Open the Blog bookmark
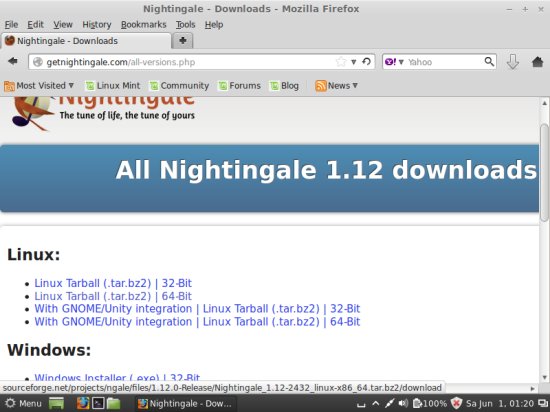 point(284,86)
